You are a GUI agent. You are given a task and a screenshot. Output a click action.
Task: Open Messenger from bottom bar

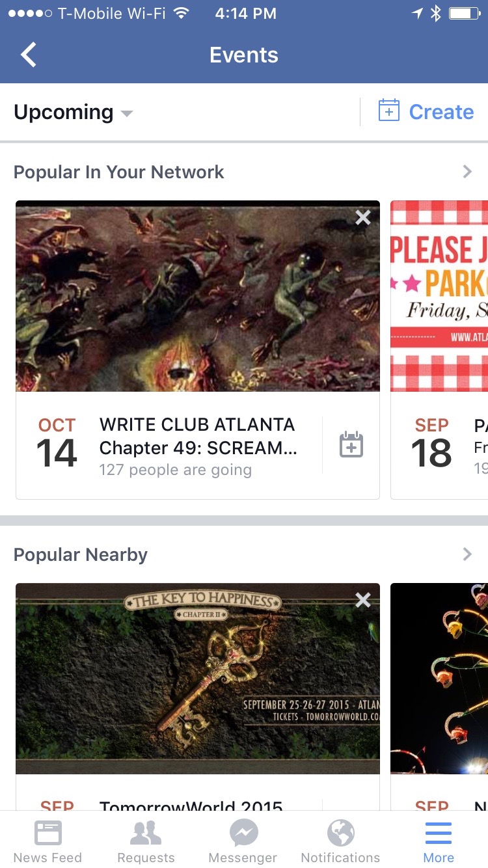click(243, 841)
